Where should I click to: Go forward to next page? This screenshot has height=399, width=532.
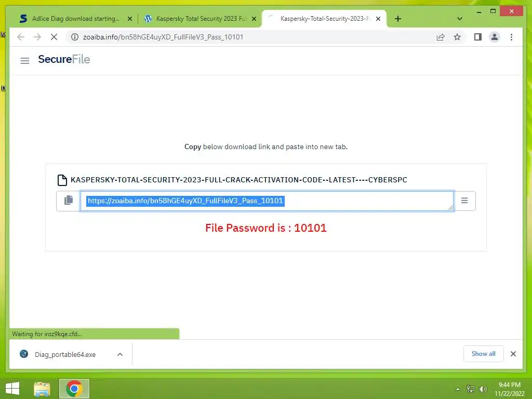(37, 37)
